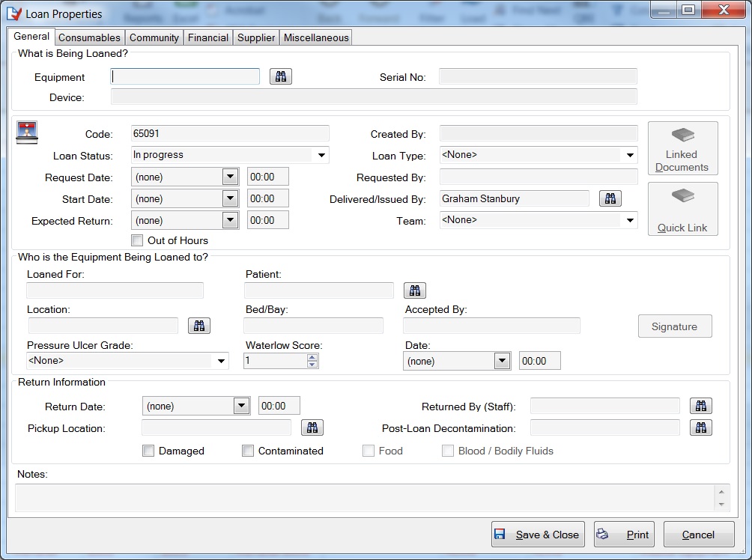
Task: Open the Location lookup binoculars
Action: (x=199, y=326)
